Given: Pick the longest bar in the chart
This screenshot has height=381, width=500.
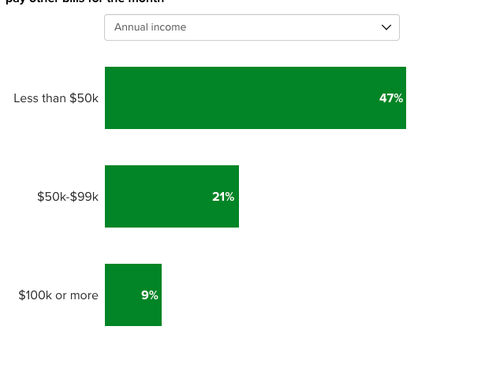Looking at the screenshot, I should coord(255,98).
